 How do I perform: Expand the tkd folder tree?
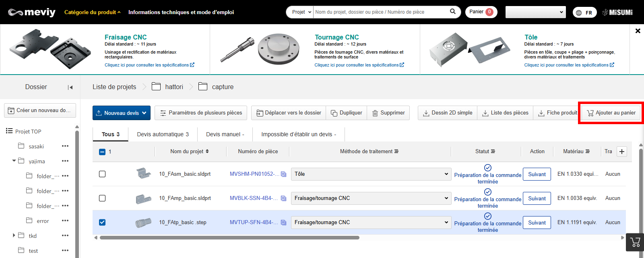coord(14,235)
